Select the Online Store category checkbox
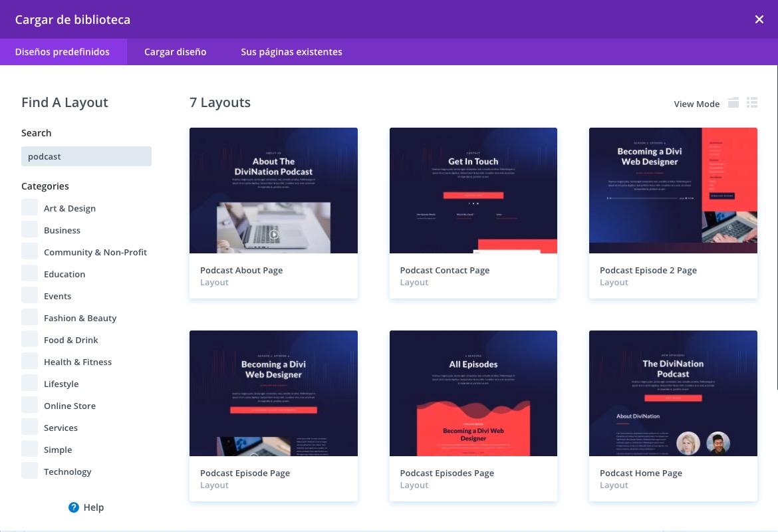The width and height of the screenshot is (778, 532). (x=30, y=405)
